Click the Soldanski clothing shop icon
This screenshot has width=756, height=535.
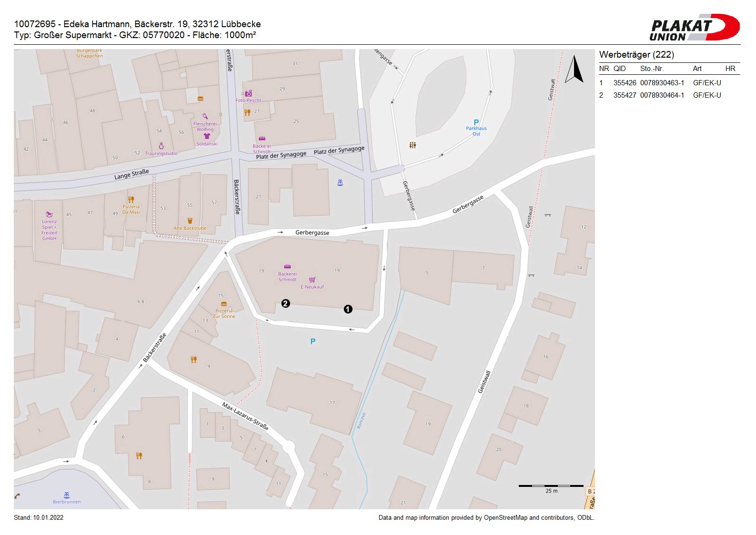(x=207, y=136)
